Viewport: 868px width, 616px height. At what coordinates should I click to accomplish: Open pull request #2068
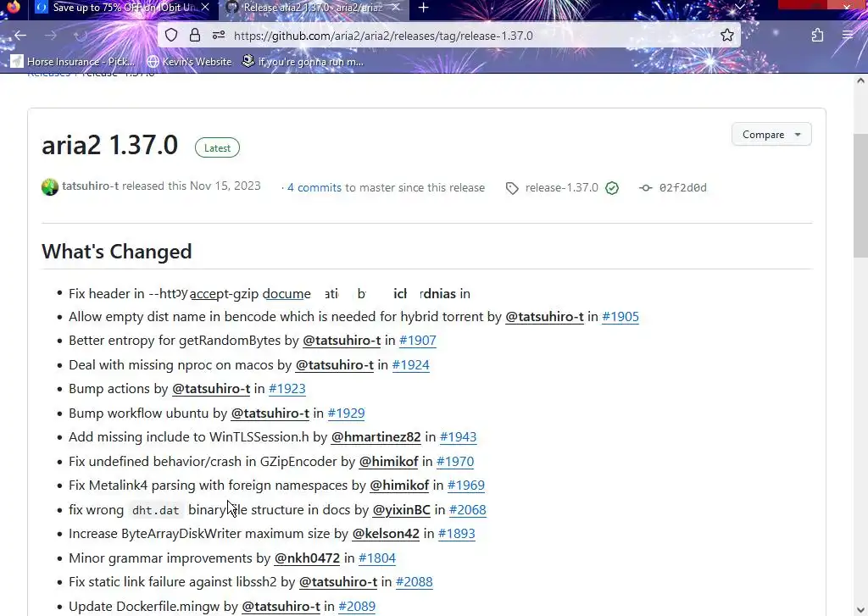tap(467, 509)
